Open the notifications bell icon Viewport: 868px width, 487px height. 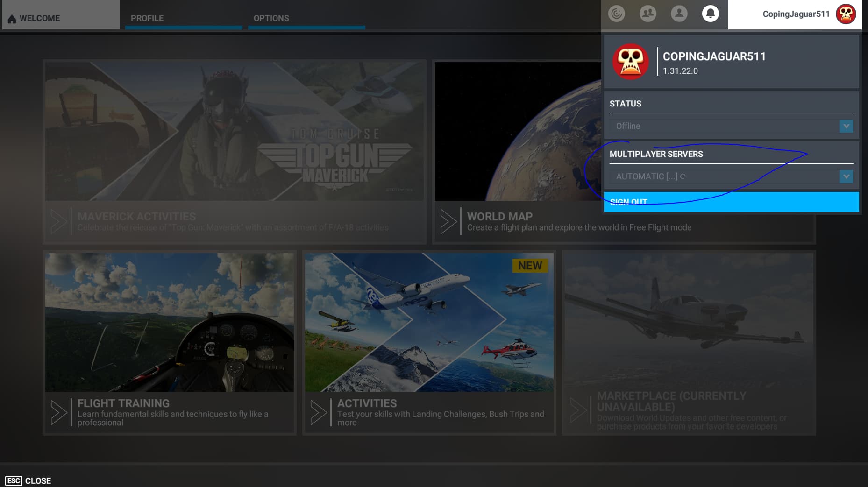[x=711, y=14]
